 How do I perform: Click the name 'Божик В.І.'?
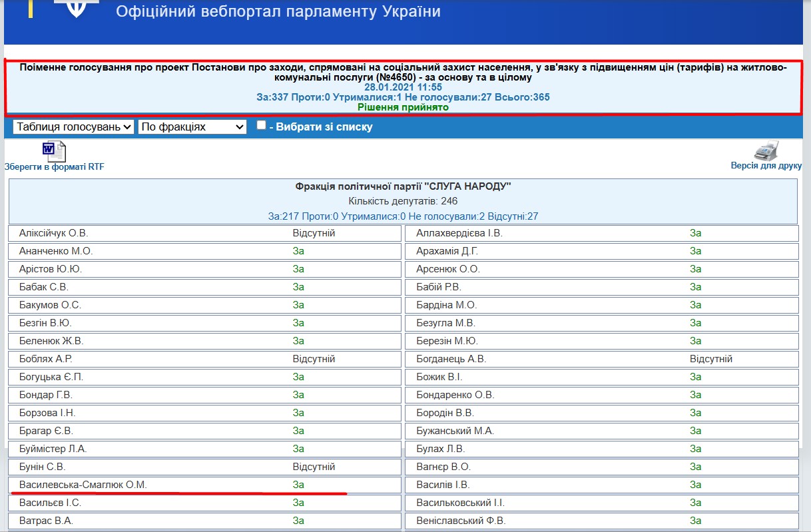tap(439, 377)
